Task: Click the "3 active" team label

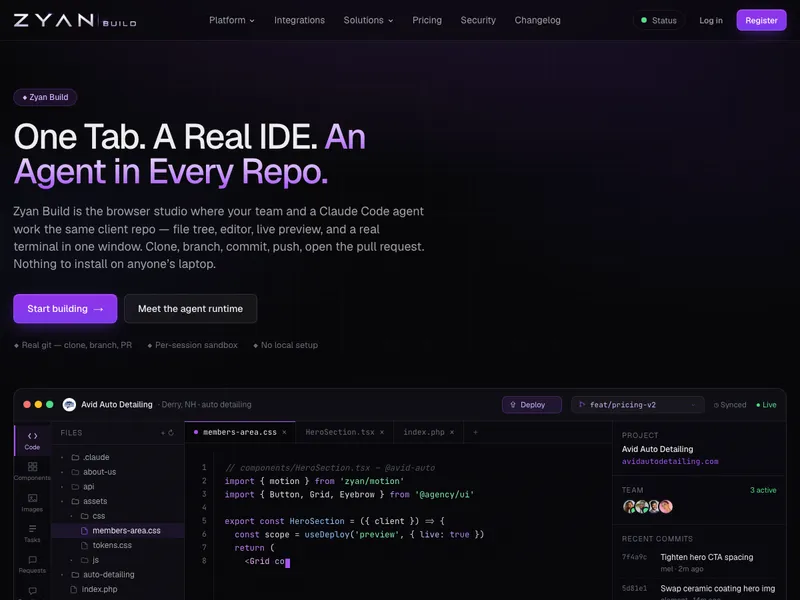Action: coord(763,490)
